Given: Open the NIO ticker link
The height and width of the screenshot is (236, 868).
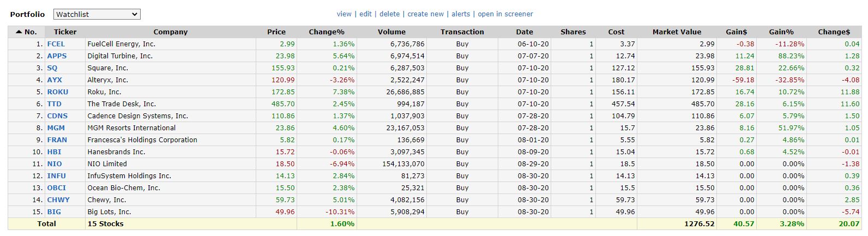Looking at the screenshot, I should (x=55, y=164).
